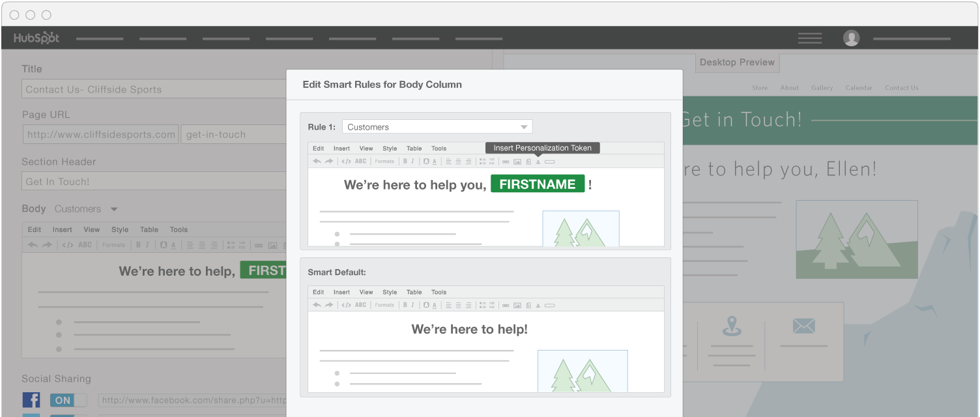
Task: Pick text color in Smart Default editor
Action: click(x=435, y=305)
